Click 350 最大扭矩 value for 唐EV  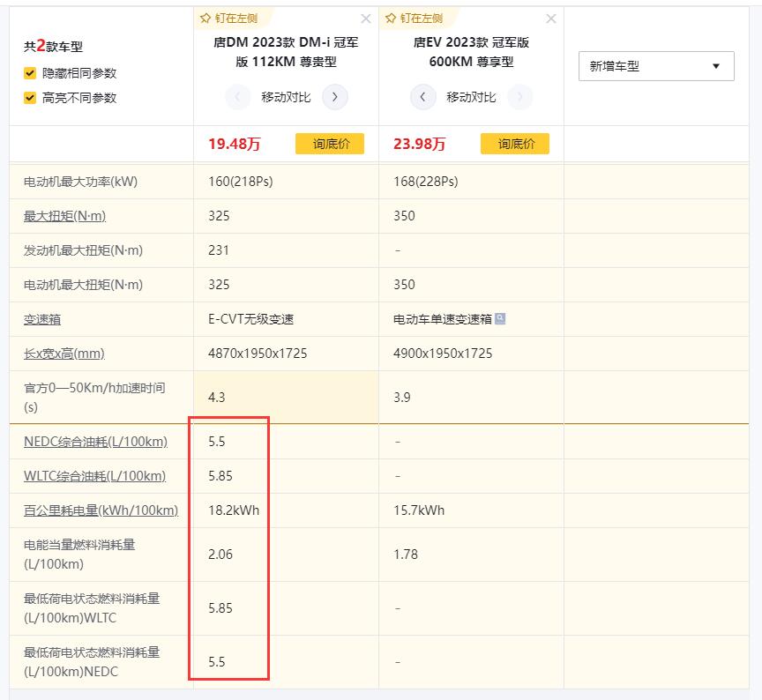(x=404, y=216)
